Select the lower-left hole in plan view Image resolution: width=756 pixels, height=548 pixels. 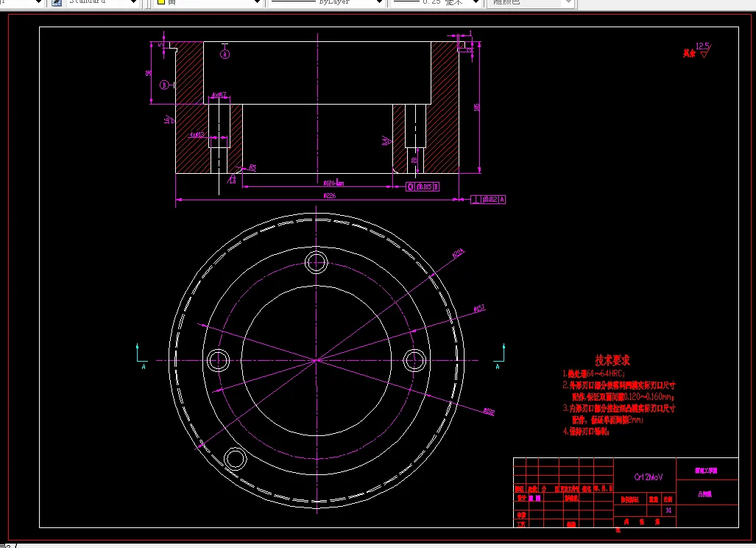[236, 458]
